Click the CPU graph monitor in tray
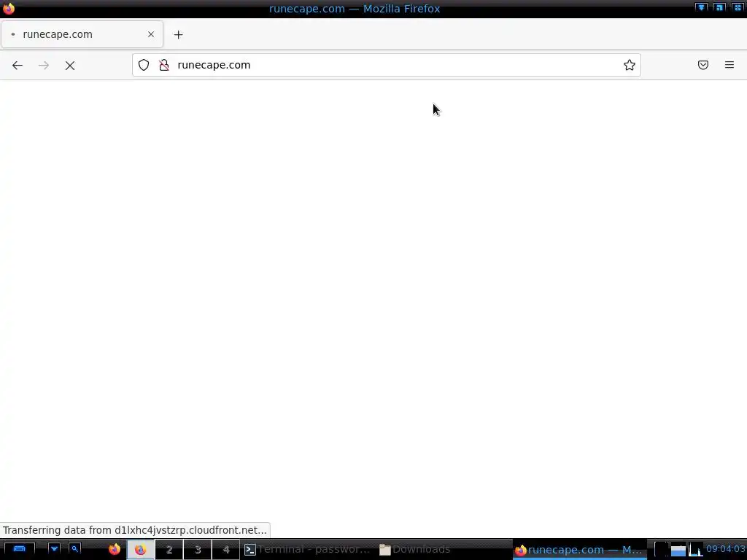The image size is (747, 560). pos(695,550)
